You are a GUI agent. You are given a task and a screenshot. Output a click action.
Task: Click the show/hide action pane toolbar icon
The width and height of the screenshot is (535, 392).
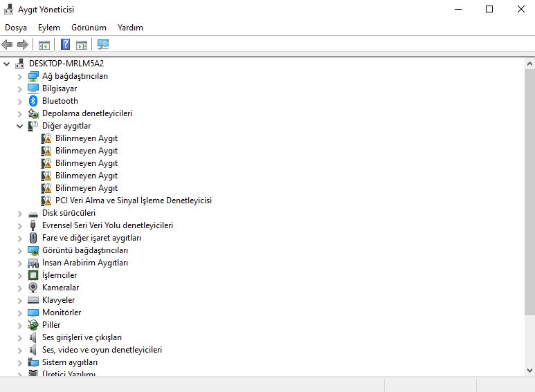pyautogui.click(x=82, y=45)
